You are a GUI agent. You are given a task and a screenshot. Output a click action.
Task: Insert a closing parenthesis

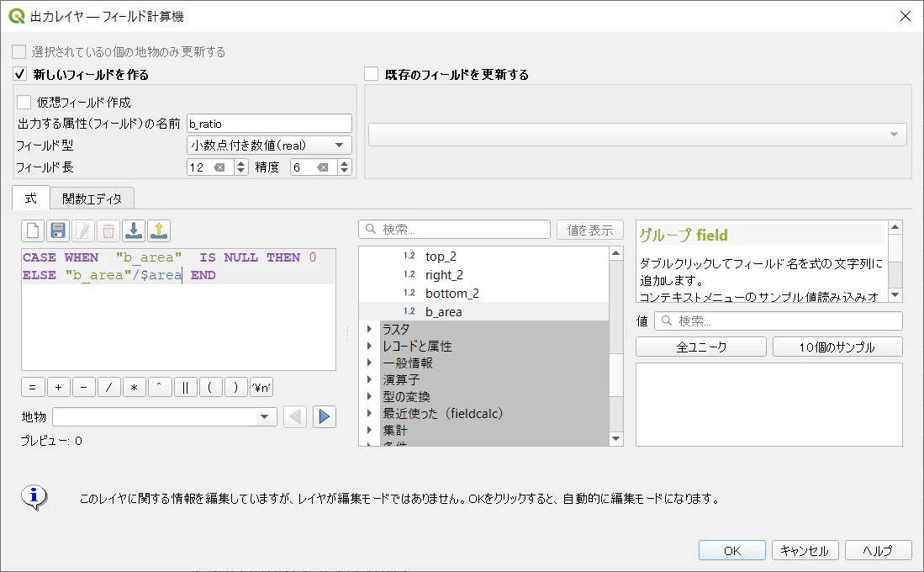pyautogui.click(x=235, y=388)
